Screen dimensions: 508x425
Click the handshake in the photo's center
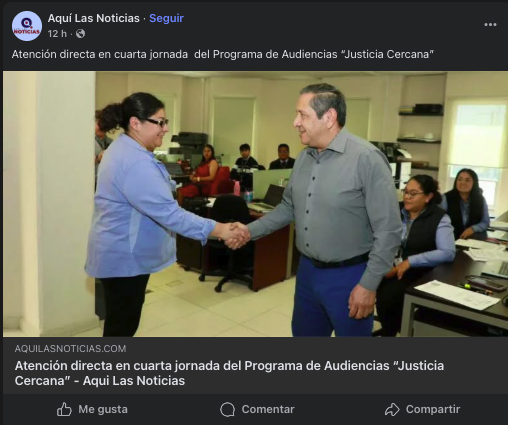click(x=234, y=234)
